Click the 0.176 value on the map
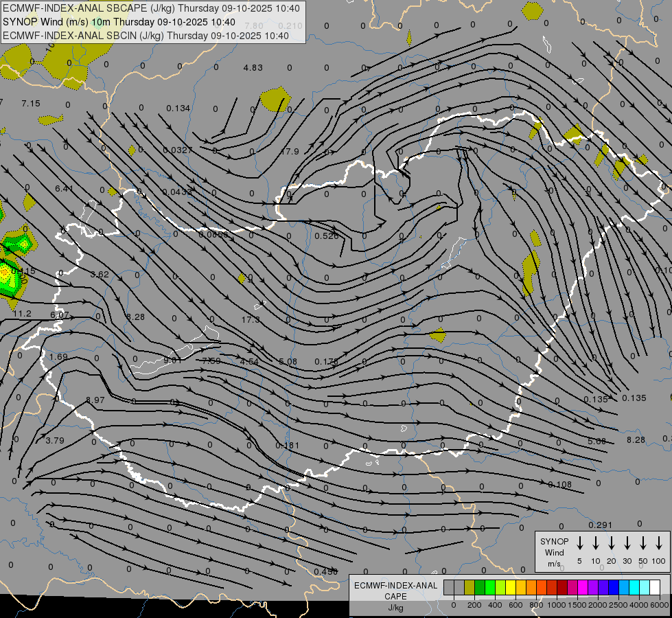 (x=327, y=362)
